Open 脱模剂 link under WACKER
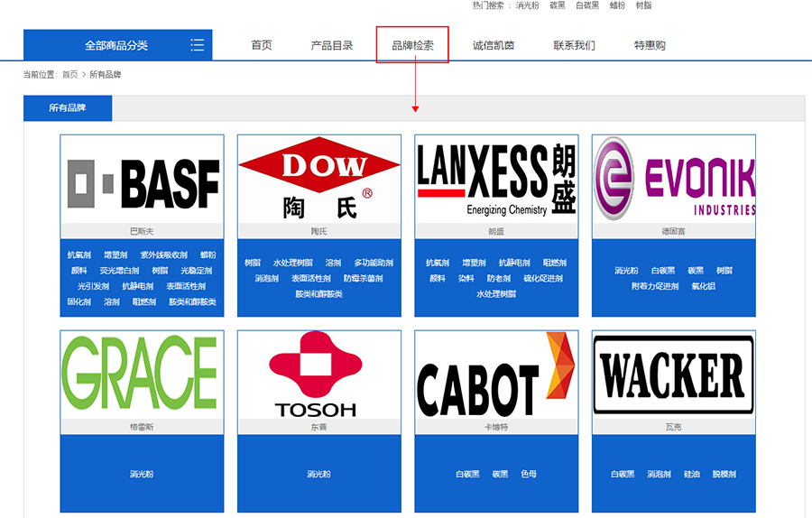Viewport: 812px width, 518px height. pos(724,474)
